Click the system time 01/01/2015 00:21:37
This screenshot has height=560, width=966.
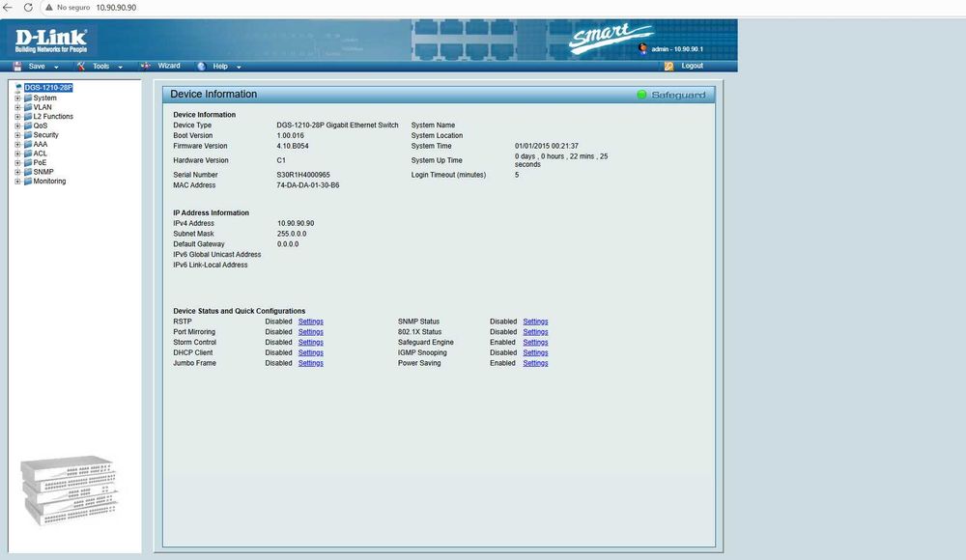point(547,146)
